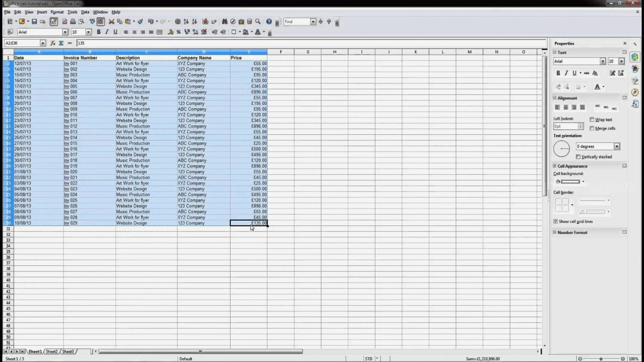Image resolution: width=644 pixels, height=362 pixels.
Task: Open the cell background color picker
Action: pos(583,181)
